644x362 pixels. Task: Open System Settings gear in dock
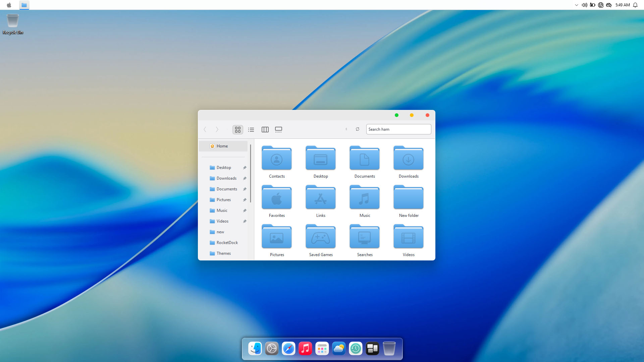pyautogui.click(x=272, y=349)
